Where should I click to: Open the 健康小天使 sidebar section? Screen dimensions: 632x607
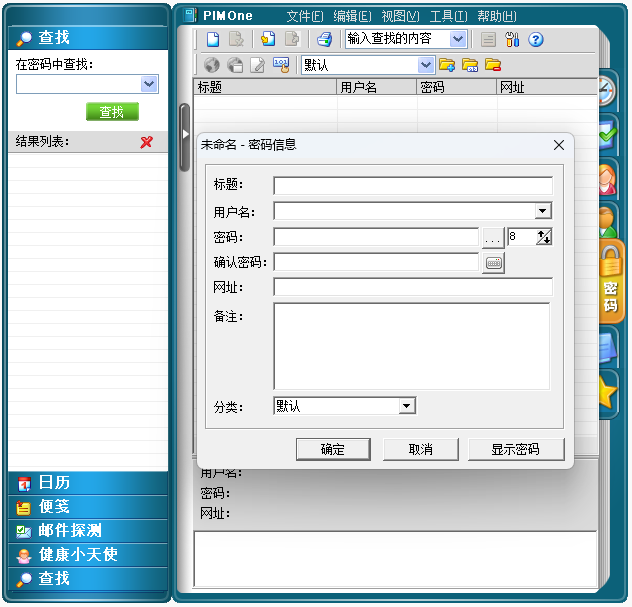pos(88,555)
